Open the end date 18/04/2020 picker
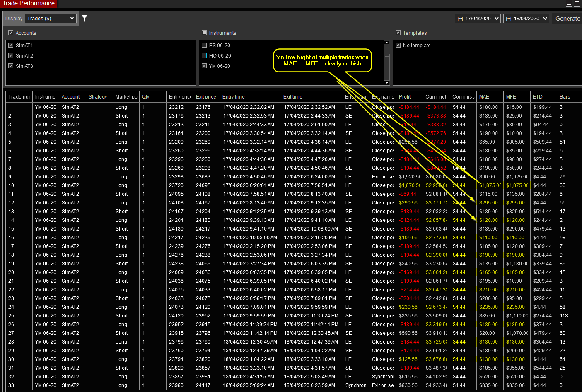The height and width of the screenshot is (392, 582). [526, 19]
